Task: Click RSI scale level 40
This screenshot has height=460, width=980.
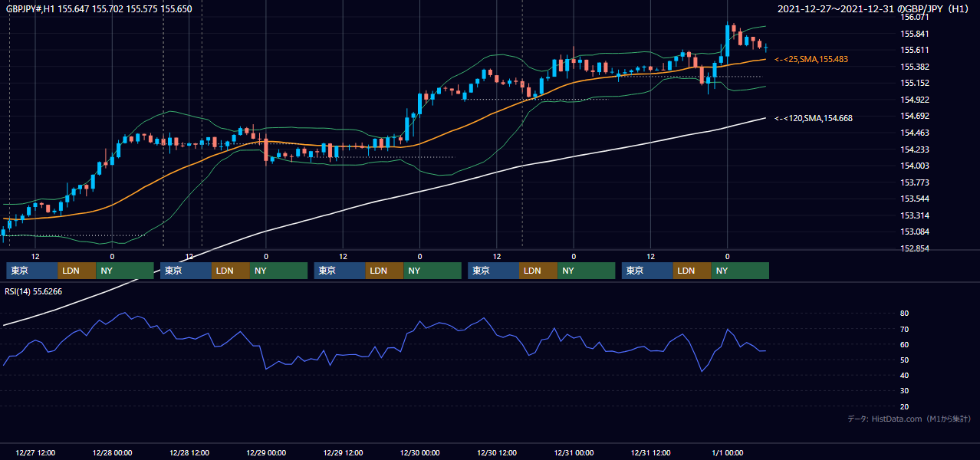Action: point(905,375)
